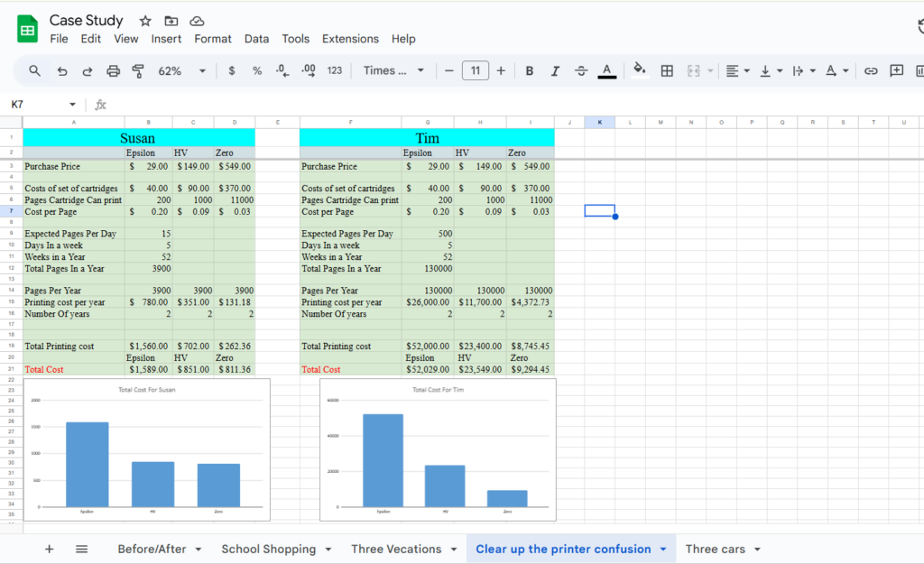Screen dimensions: 924x564
Task: Open the 62% zoom dropdown
Action: 182,71
